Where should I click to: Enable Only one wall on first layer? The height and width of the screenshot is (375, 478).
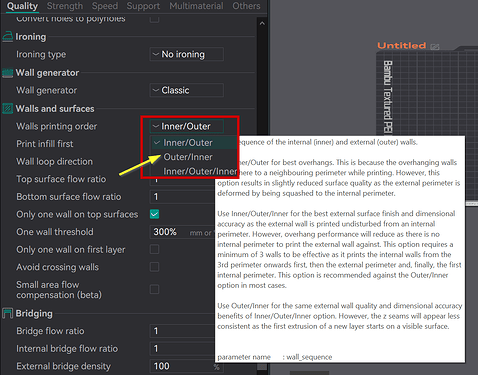(154, 249)
